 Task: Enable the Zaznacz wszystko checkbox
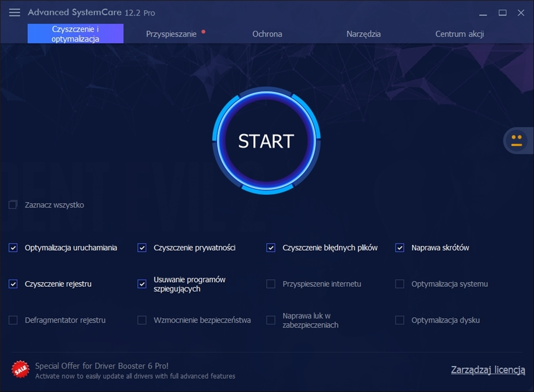[12, 204]
